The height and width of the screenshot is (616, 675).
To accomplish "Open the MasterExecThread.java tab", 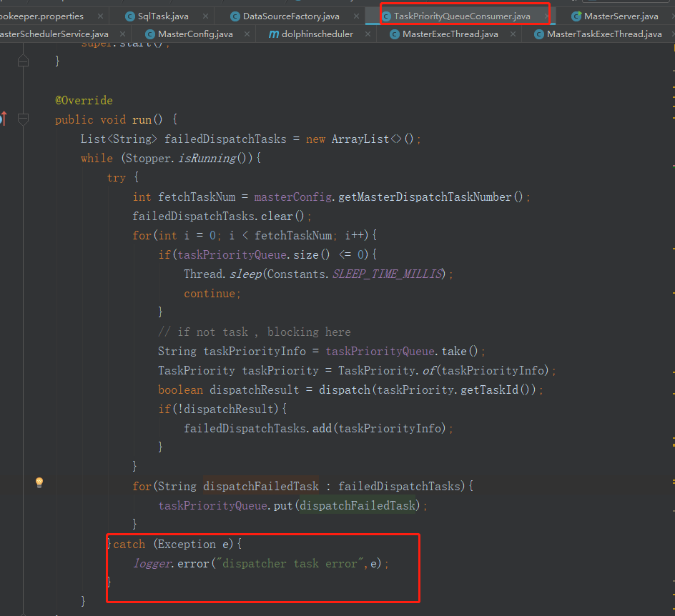I will coord(450,34).
